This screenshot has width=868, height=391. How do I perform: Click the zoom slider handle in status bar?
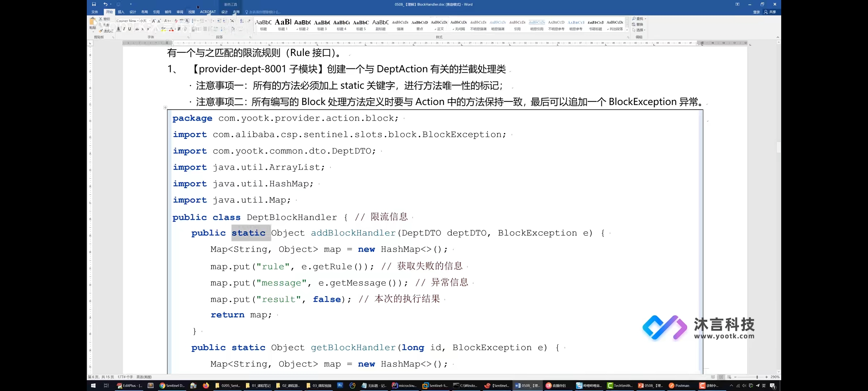[x=757, y=377]
